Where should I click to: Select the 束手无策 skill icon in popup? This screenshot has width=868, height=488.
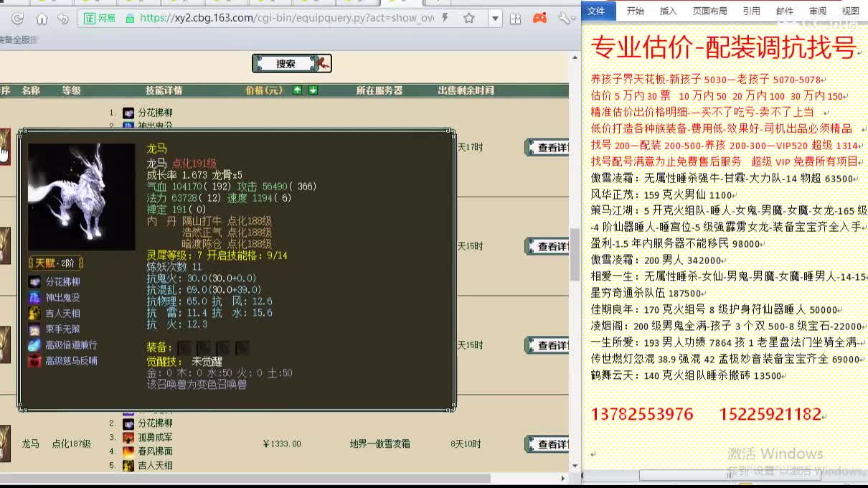(34, 329)
